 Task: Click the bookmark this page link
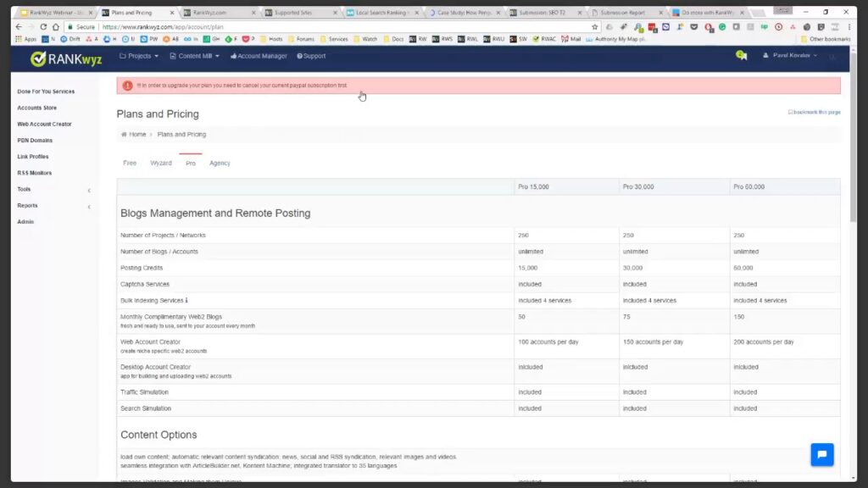(x=815, y=113)
